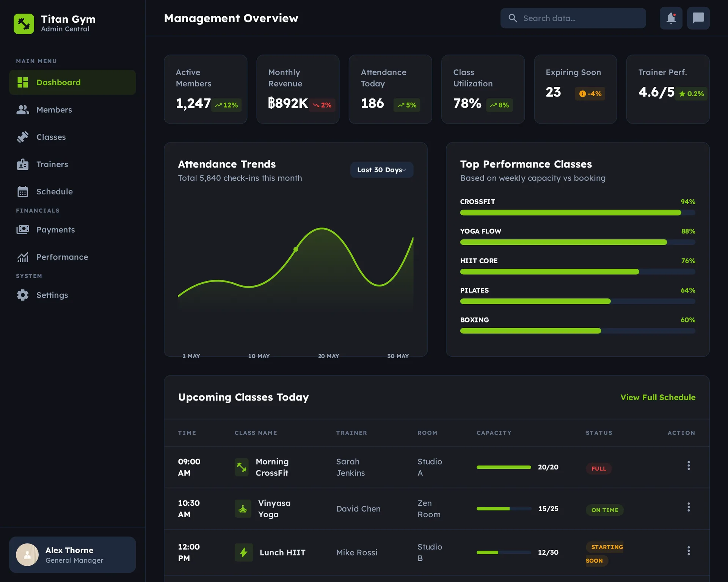Viewport: 728px width, 582px height.
Task: Open the action menu for Morning CrossFit row
Action: 688,466
